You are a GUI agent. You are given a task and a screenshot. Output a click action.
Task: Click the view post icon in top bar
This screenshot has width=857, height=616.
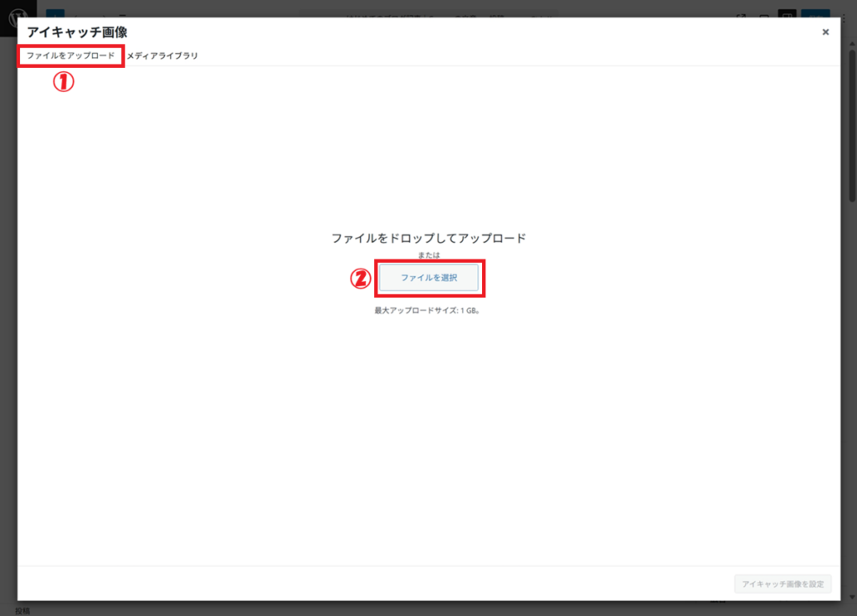click(x=742, y=16)
